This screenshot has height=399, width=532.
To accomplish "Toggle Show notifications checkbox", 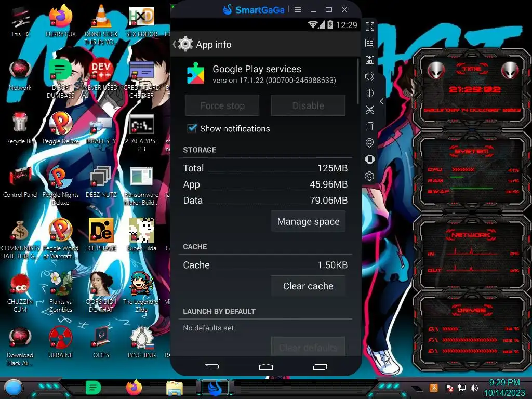I will (192, 129).
